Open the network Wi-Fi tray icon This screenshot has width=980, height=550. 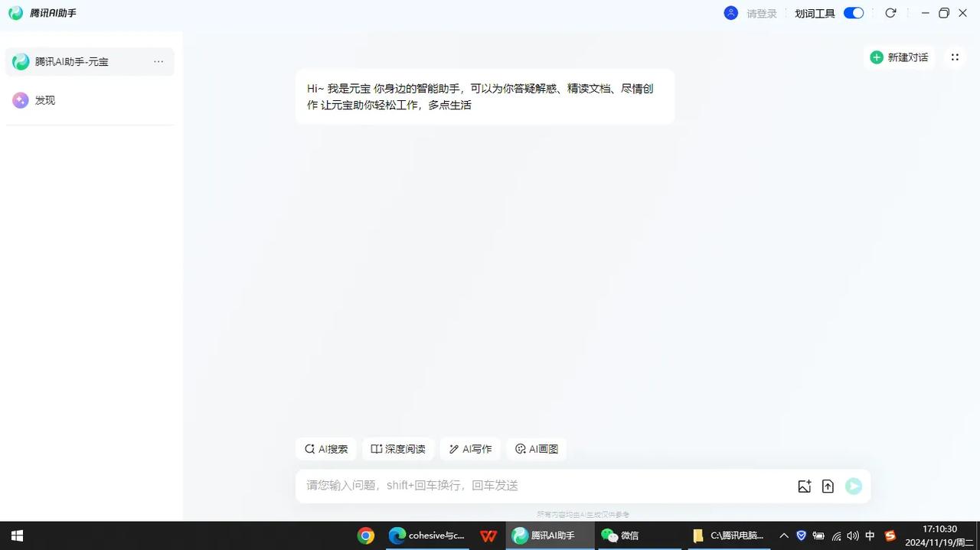click(x=836, y=535)
